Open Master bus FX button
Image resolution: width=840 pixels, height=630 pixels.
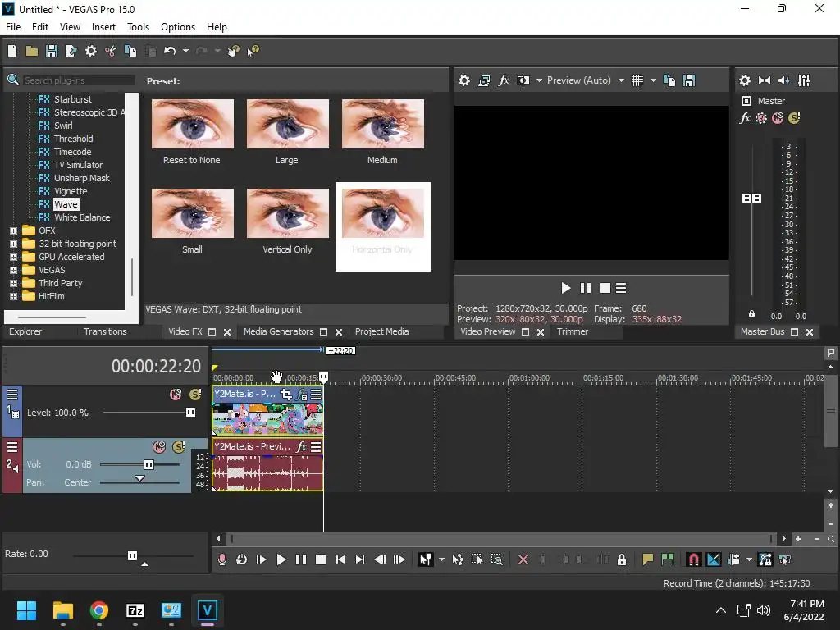point(745,118)
